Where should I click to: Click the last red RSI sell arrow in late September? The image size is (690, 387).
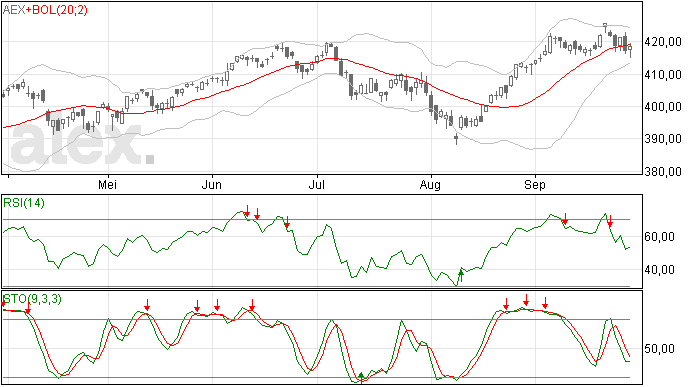coord(610,221)
